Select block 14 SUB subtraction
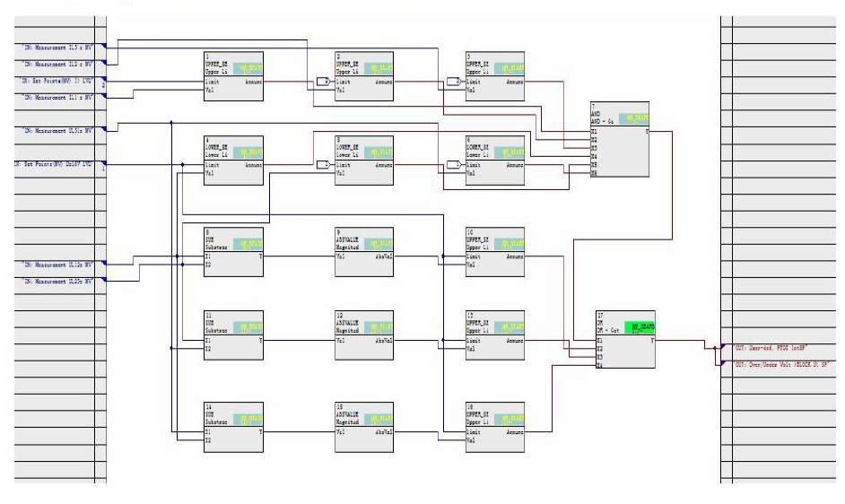This screenshot has height=504, width=845. click(234, 427)
